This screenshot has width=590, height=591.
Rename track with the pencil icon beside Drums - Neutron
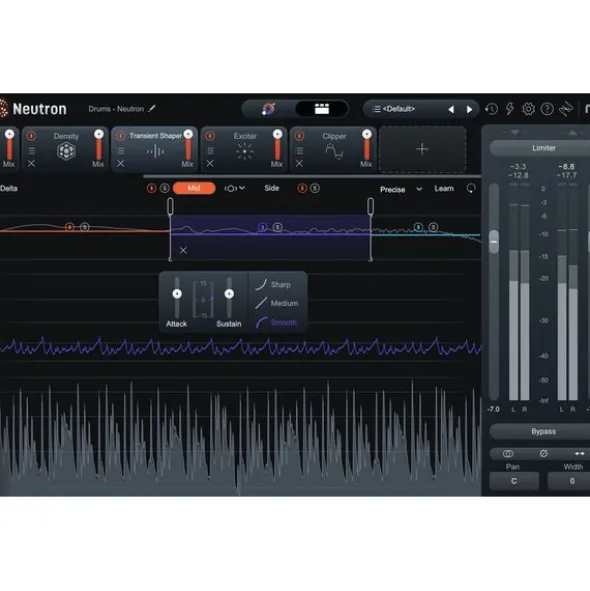(x=152, y=109)
